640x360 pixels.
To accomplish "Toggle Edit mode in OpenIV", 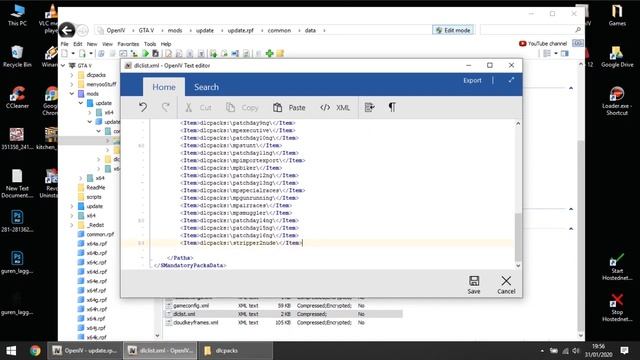I will point(453,30).
